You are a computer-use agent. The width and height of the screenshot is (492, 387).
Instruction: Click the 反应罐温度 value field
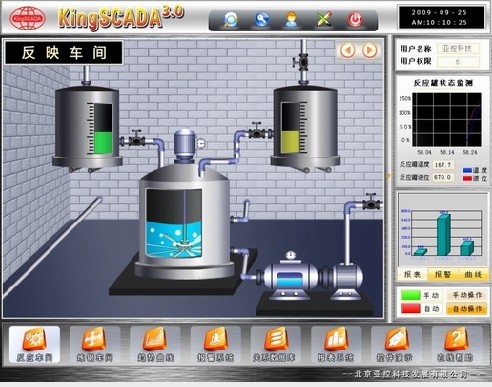click(443, 165)
